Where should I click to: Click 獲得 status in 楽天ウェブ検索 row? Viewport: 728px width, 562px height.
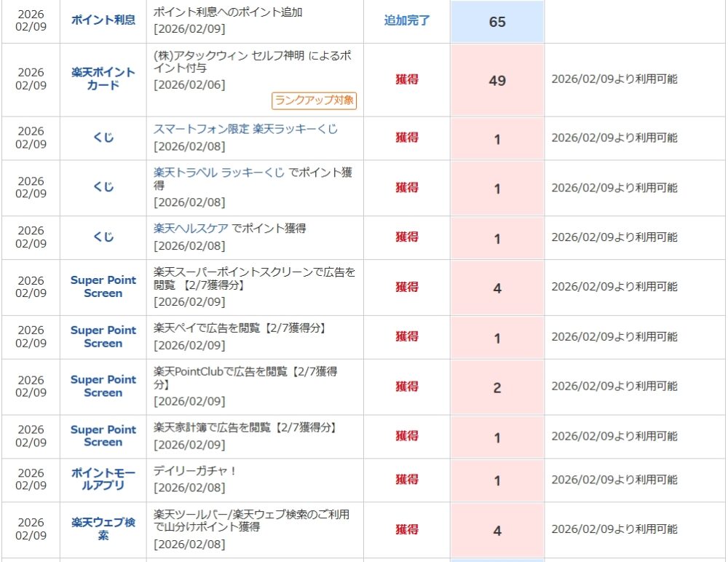pos(407,529)
